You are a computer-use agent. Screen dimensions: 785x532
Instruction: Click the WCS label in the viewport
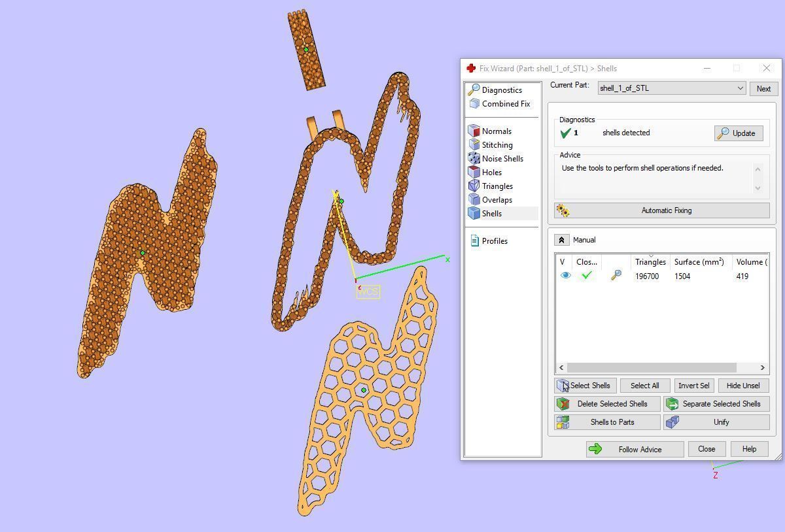pos(368,291)
